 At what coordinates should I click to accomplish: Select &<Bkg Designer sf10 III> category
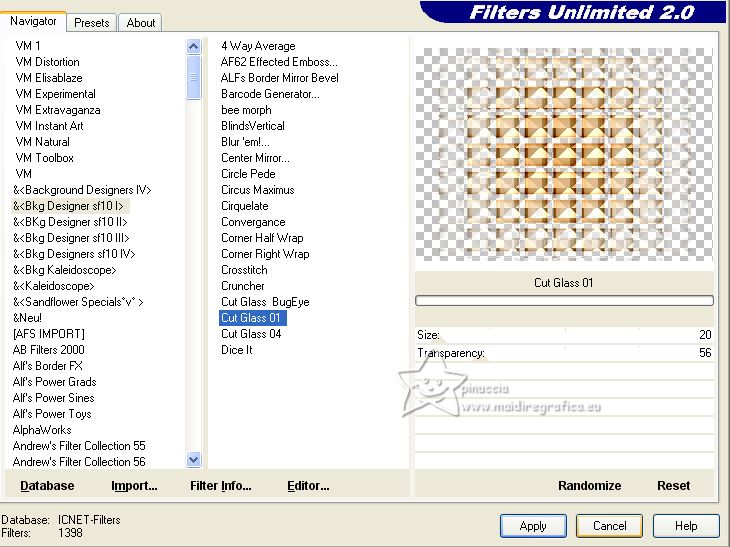71,238
